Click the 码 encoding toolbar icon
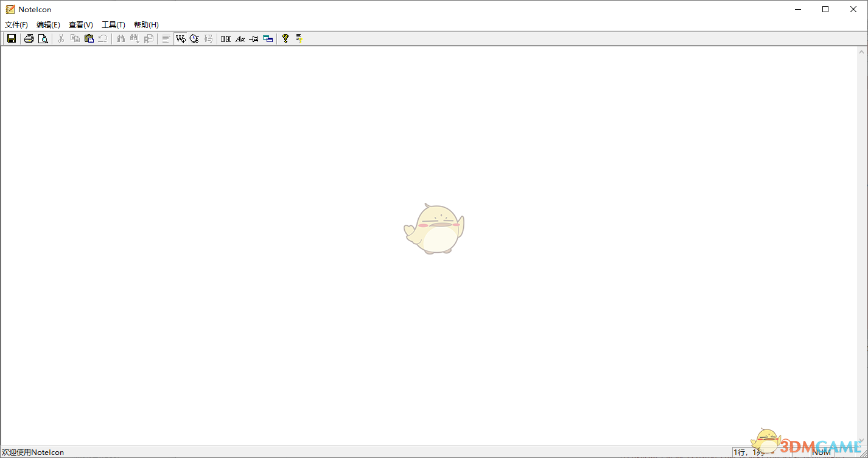The width and height of the screenshot is (868, 458). [208, 38]
